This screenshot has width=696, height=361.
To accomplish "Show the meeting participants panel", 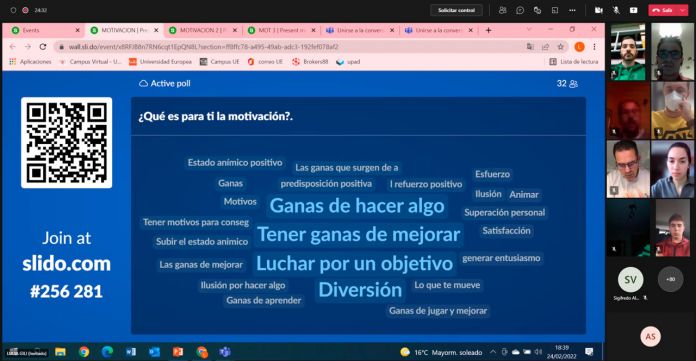I will 502,10.
